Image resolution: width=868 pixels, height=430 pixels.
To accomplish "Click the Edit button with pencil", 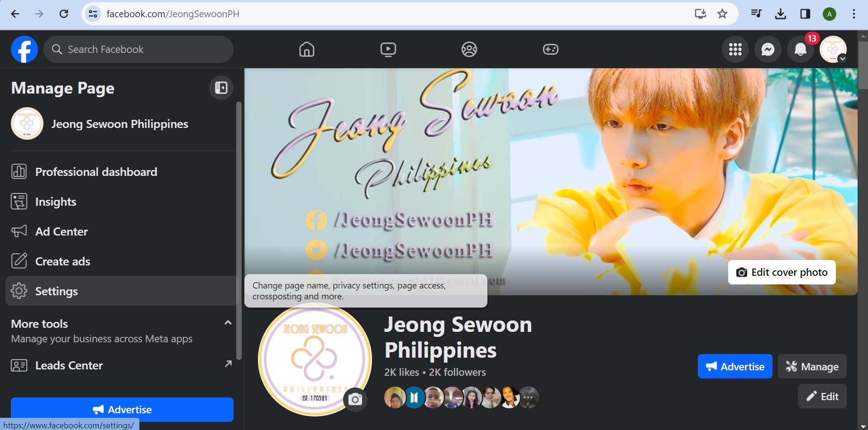I will 822,396.
